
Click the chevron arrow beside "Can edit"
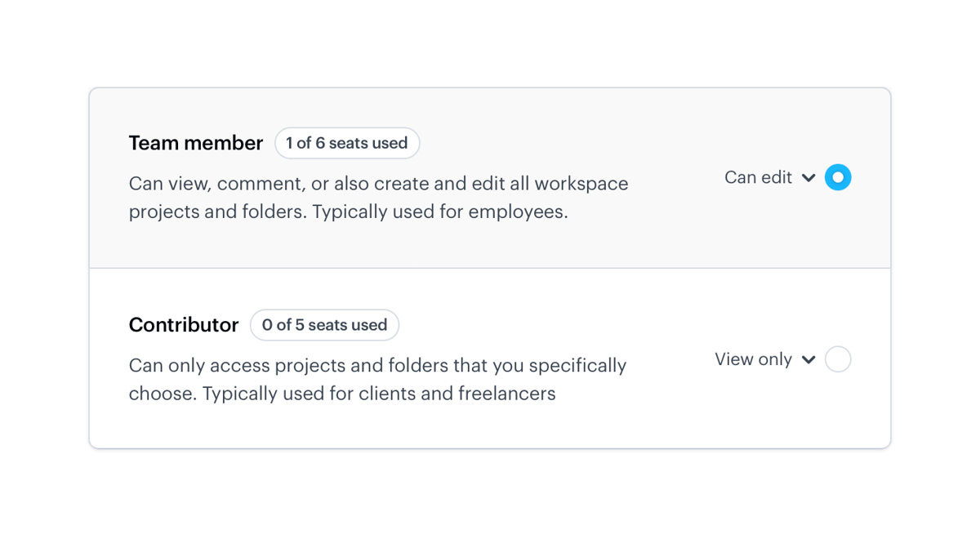808,178
